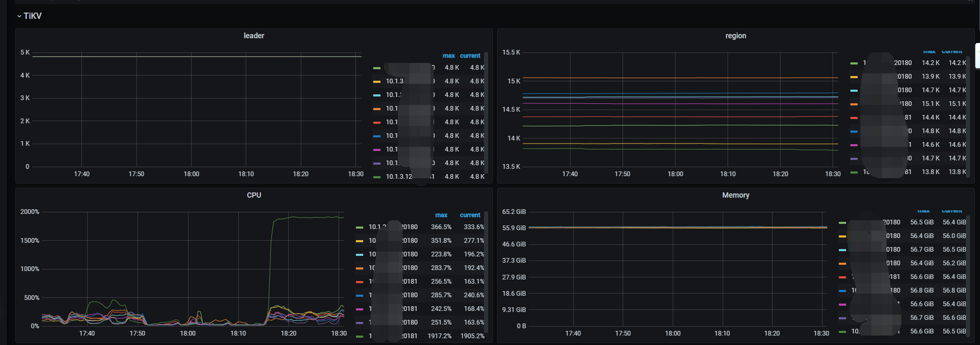Sort CPU legend by max column
The height and width of the screenshot is (345, 980).
pos(441,215)
